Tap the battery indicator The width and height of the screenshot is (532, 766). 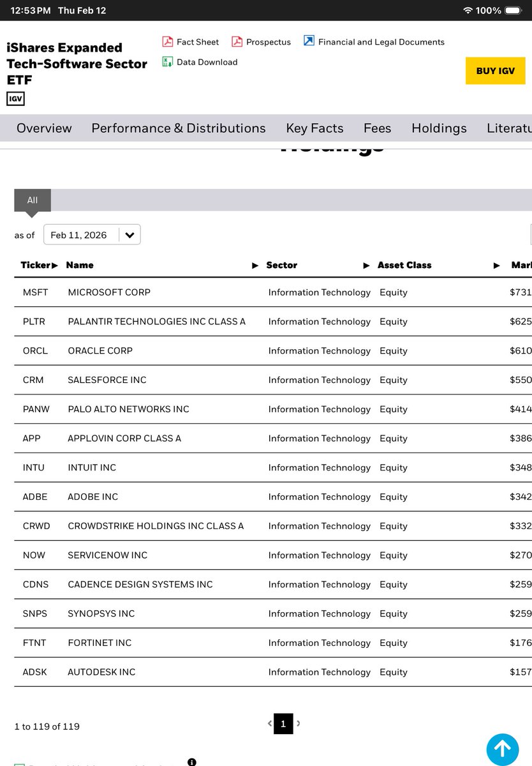(x=514, y=11)
